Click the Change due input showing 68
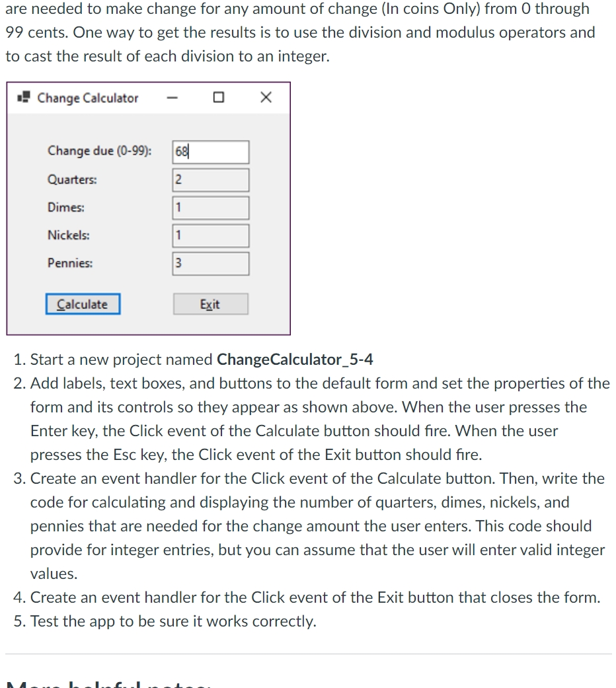The height and width of the screenshot is (688, 616). 210,151
